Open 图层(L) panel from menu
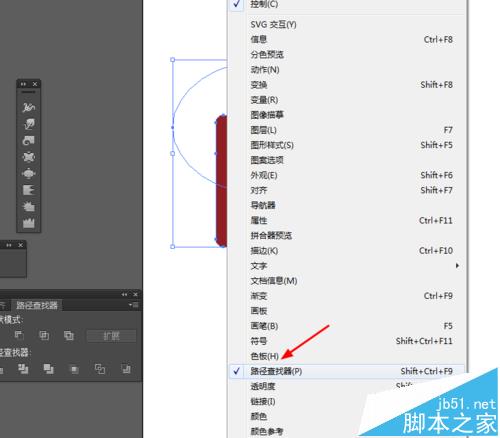 tap(347, 130)
